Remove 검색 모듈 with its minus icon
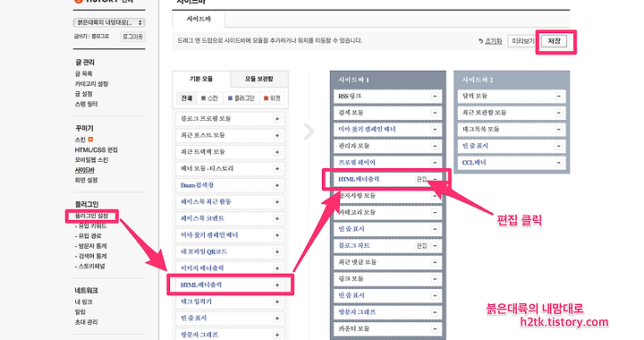 [435, 113]
